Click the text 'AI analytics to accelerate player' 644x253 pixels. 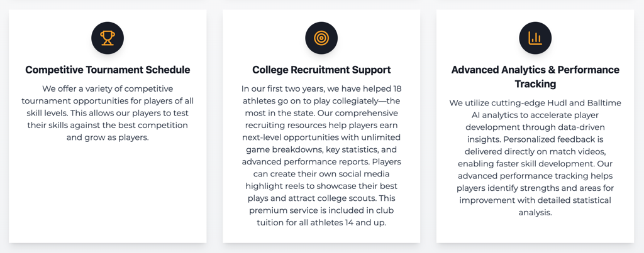tap(535, 115)
